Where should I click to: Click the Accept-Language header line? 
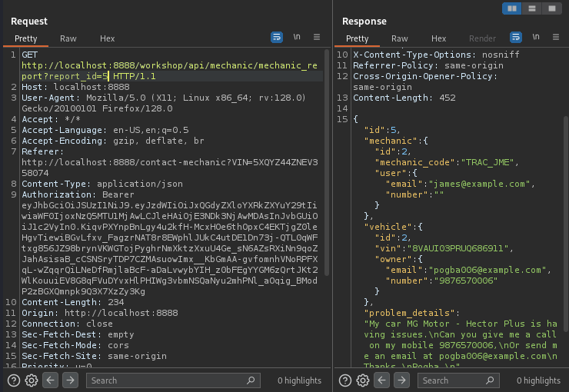click(105, 130)
